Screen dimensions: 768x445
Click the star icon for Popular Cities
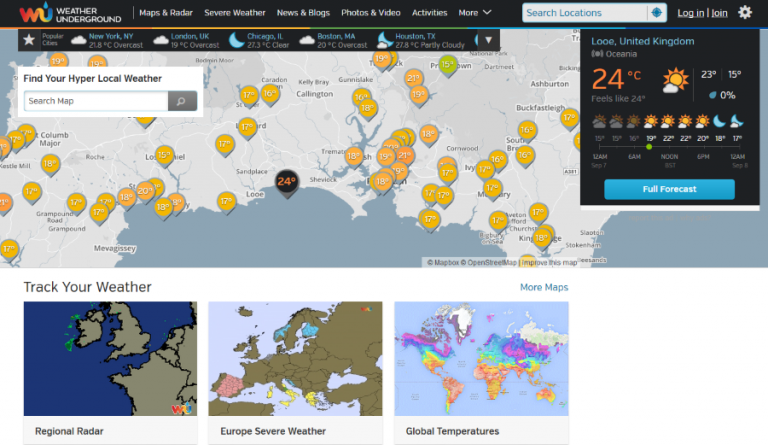click(x=29, y=40)
